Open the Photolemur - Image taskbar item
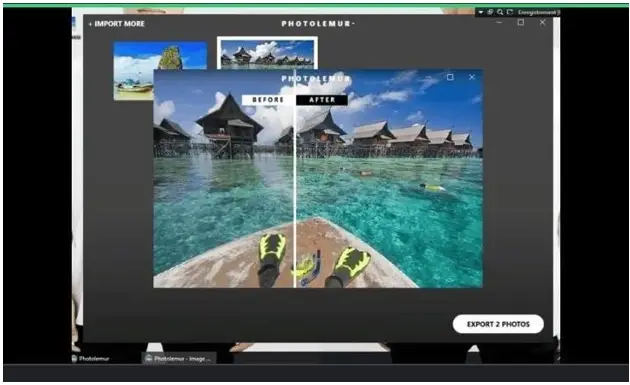Viewport: 630px width, 385px height. [179, 358]
